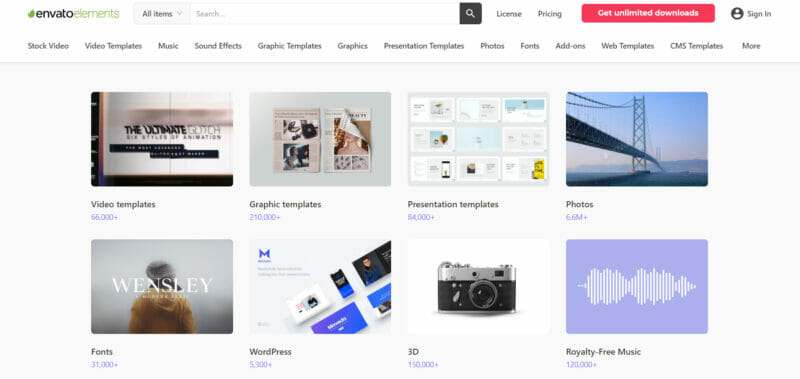800x379 pixels.
Task: Open the Video templates glitch thumbnail
Action: pos(162,139)
